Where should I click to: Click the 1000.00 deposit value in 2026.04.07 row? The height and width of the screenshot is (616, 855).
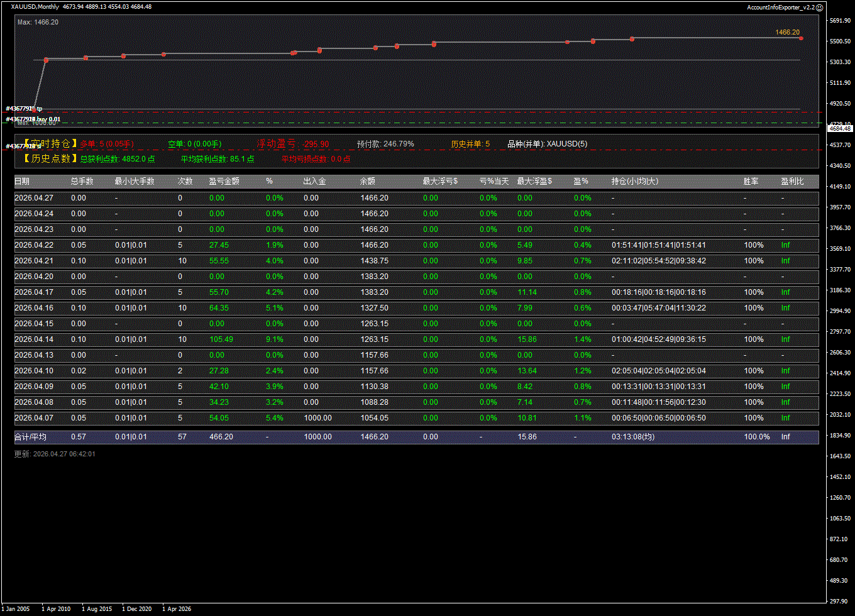tap(317, 418)
